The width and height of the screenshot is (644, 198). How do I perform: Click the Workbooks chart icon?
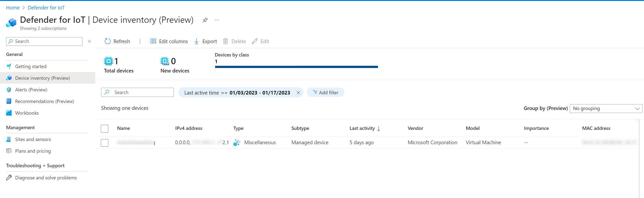tap(9, 113)
